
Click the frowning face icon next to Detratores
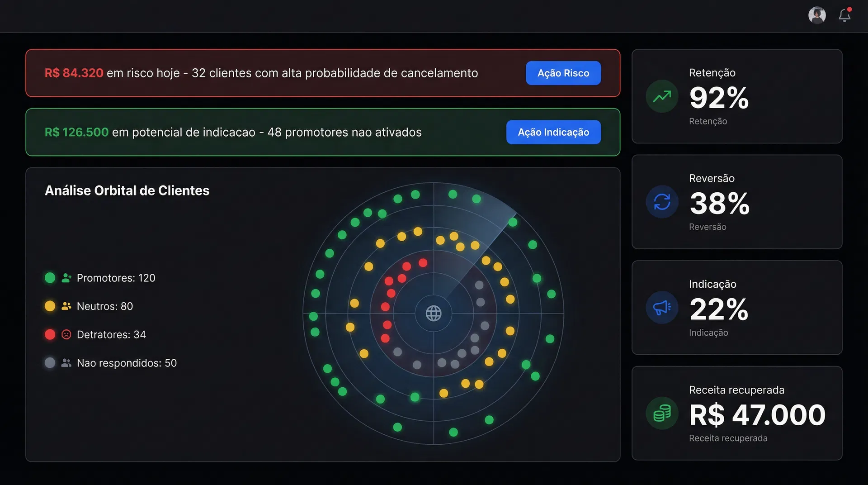(66, 334)
